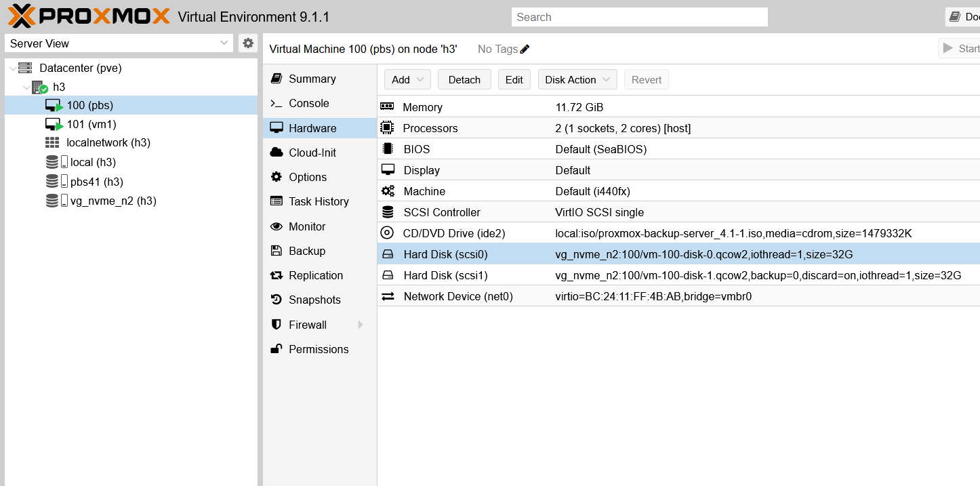Focus the Search input field

point(639,17)
